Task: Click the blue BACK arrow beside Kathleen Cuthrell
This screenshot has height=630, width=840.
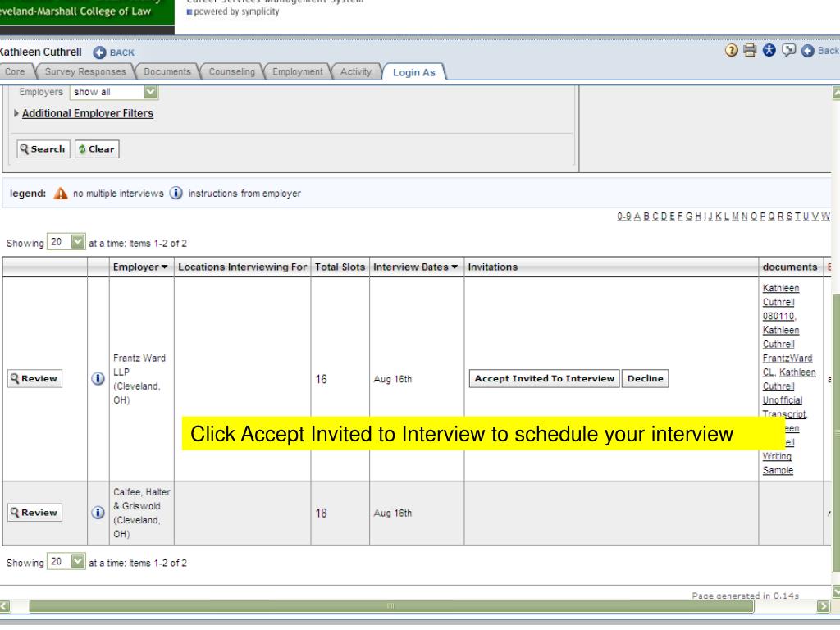Action: 99,52
